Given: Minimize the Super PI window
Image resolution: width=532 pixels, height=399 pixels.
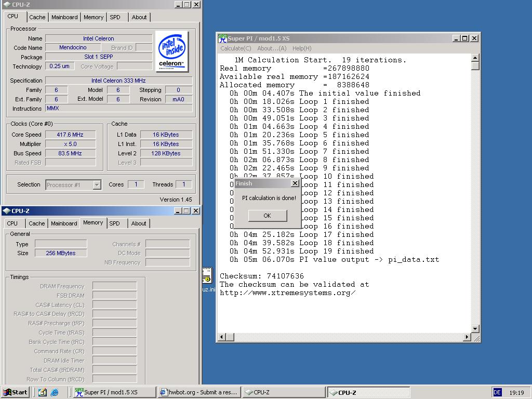Looking at the screenshot, I should (456, 38).
